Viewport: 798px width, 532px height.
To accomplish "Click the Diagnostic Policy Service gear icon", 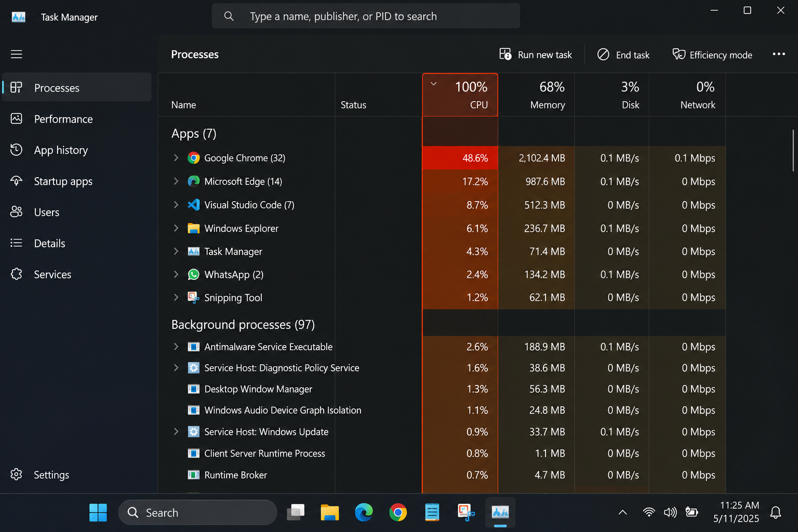I will click(x=194, y=368).
